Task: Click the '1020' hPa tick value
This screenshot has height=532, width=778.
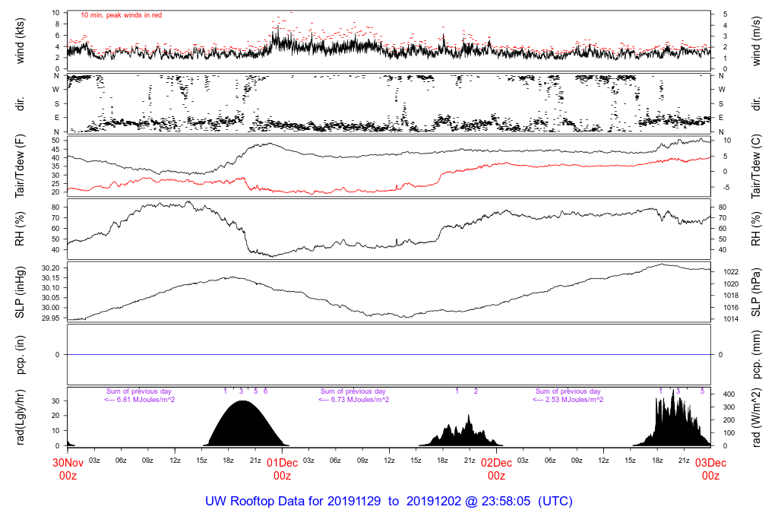Action: (x=731, y=284)
